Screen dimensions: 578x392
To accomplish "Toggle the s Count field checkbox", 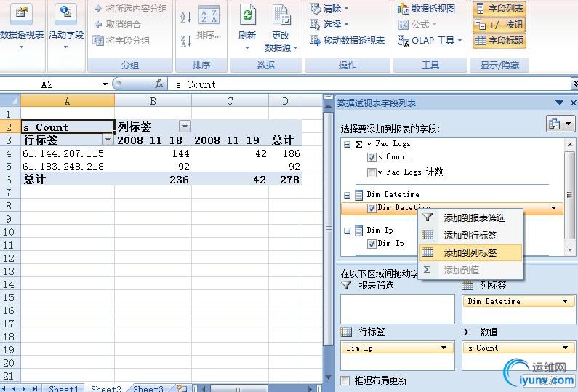I will (372, 158).
